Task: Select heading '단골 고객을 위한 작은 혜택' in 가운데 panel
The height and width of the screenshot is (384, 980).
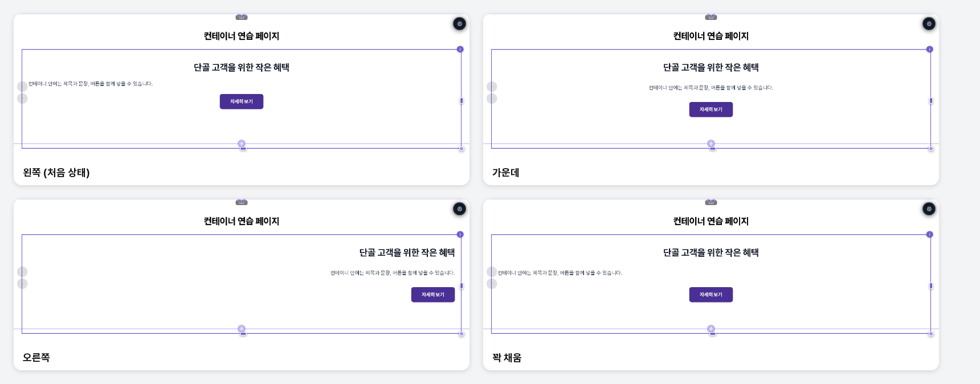Action: tap(711, 67)
